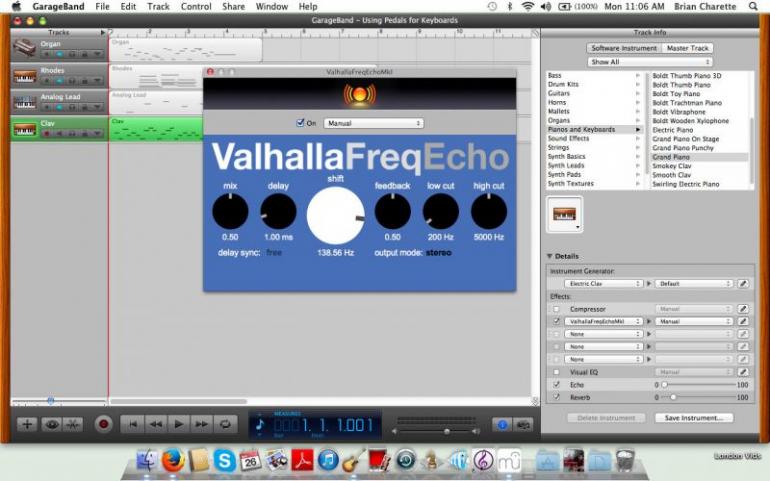Open the track editor scissors button

pos(73,424)
